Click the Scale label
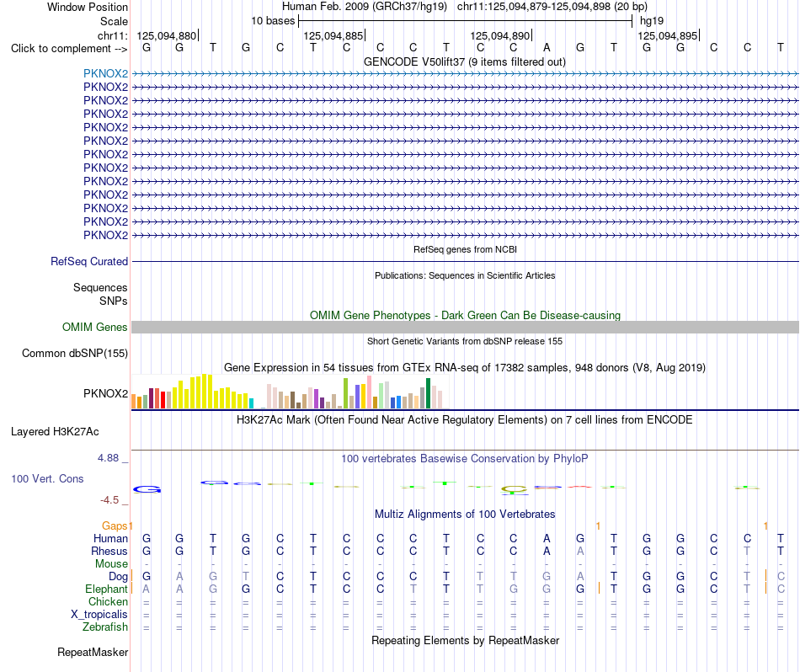Screen dimensions: 800x672 [114, 21]
